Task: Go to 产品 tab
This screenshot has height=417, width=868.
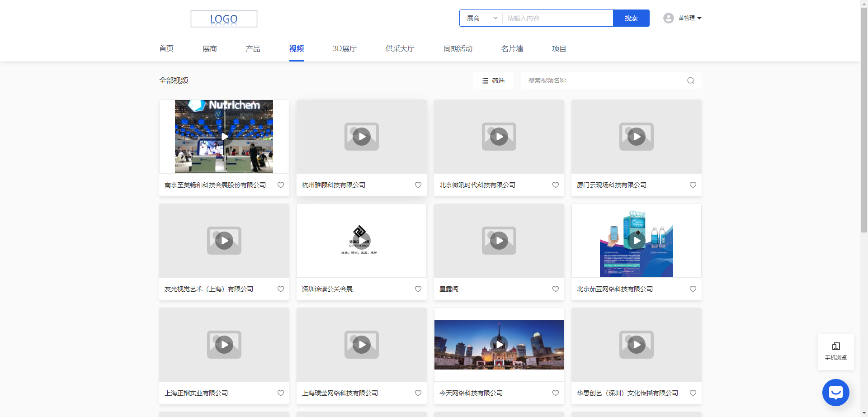Action: [x=253, y=48]
